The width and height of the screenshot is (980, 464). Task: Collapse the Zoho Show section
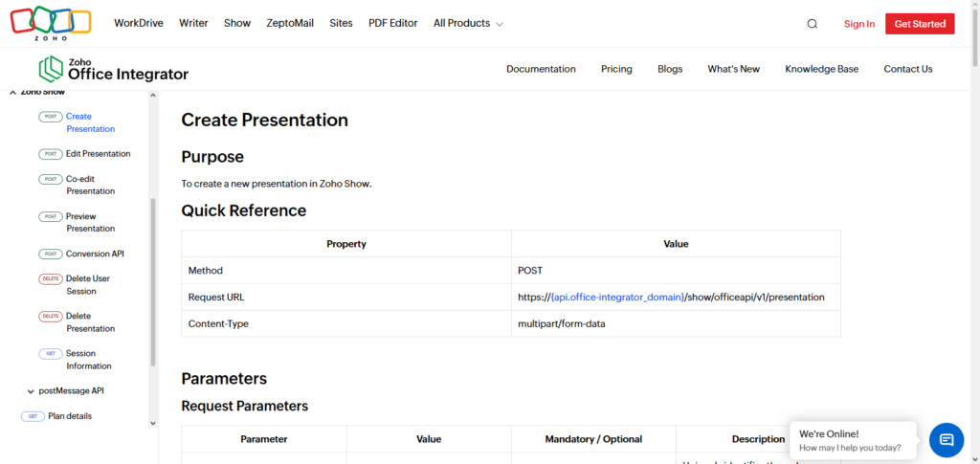(12, 93)
